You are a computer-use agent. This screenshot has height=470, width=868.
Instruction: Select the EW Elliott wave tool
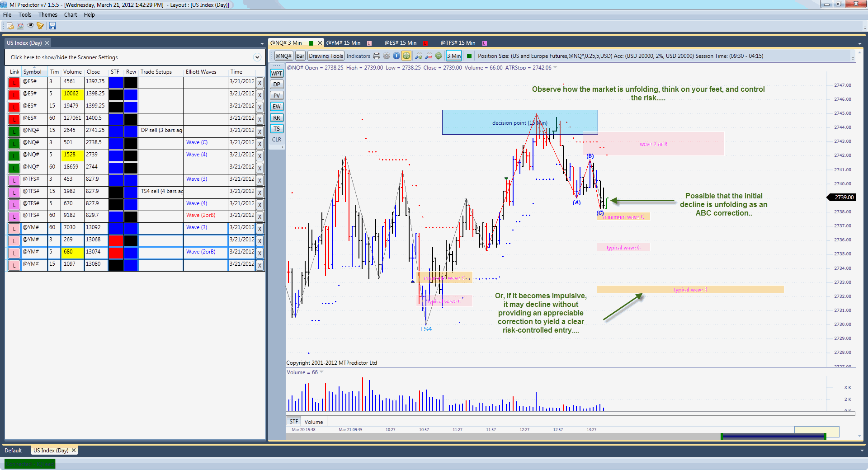277,107
